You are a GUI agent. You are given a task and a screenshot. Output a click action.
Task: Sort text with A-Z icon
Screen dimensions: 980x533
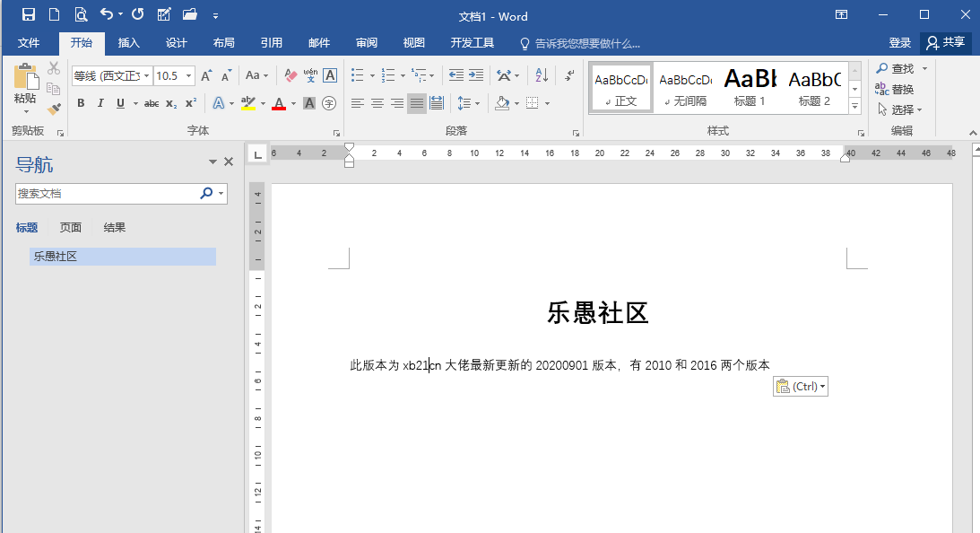click(542, 75)
